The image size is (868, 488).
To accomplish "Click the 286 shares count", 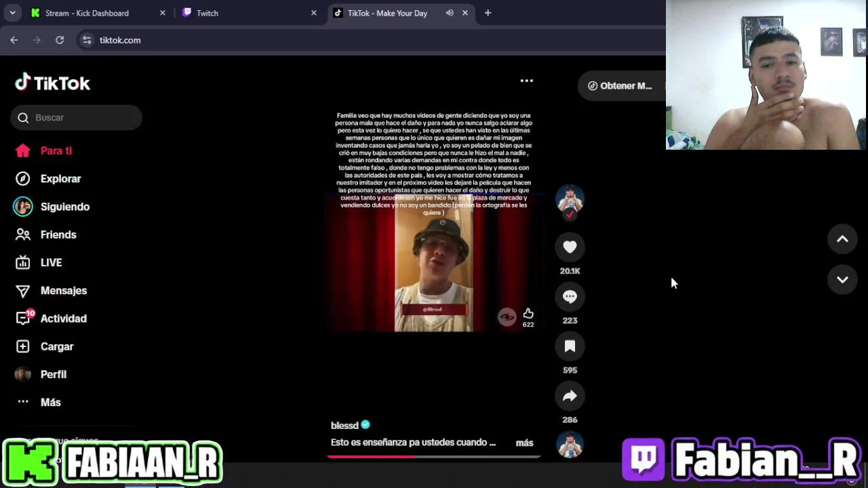I will pos(570,420).
